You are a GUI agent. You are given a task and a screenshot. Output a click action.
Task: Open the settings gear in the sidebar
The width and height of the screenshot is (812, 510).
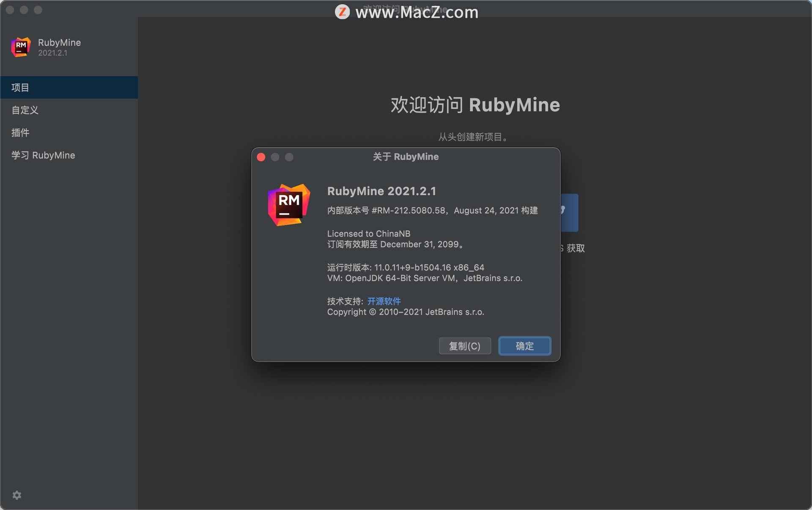(x=17, y=495)
